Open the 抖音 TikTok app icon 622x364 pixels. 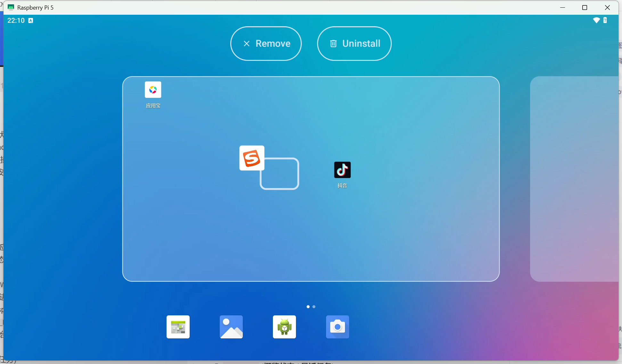342,170
